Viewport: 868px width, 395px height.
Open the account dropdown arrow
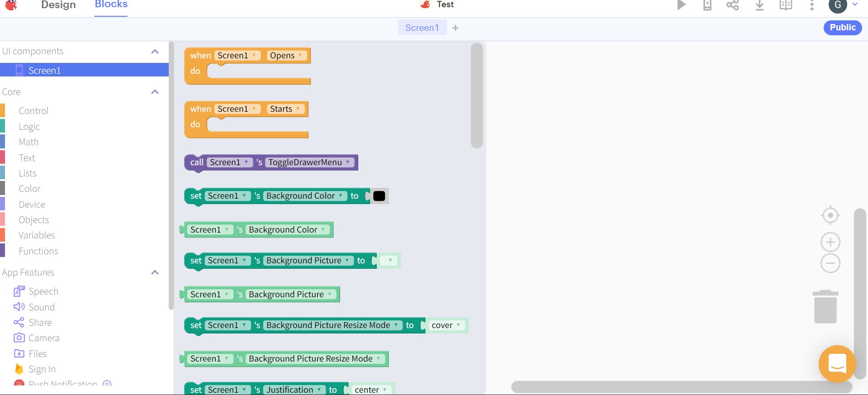[x=855, y=5]
